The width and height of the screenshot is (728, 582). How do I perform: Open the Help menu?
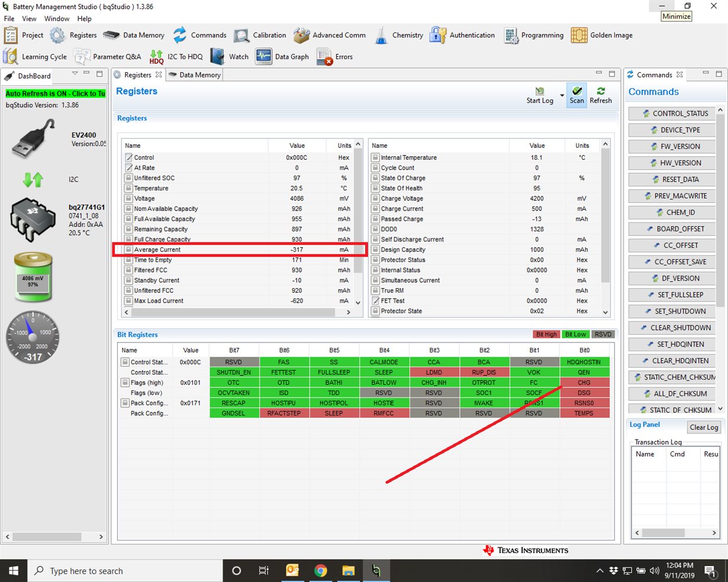(x=85, y=18)
